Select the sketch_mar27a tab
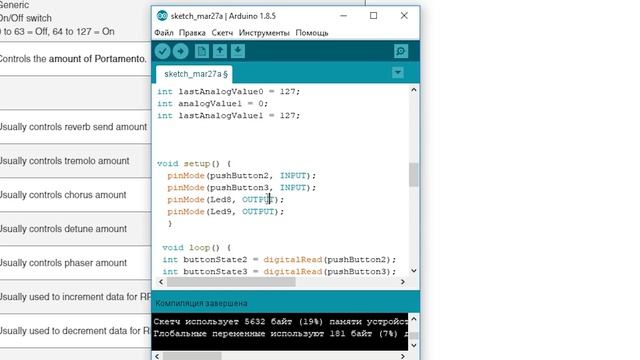Image resolution: width=640 pixels, height=360 pixels. [195, 74]
